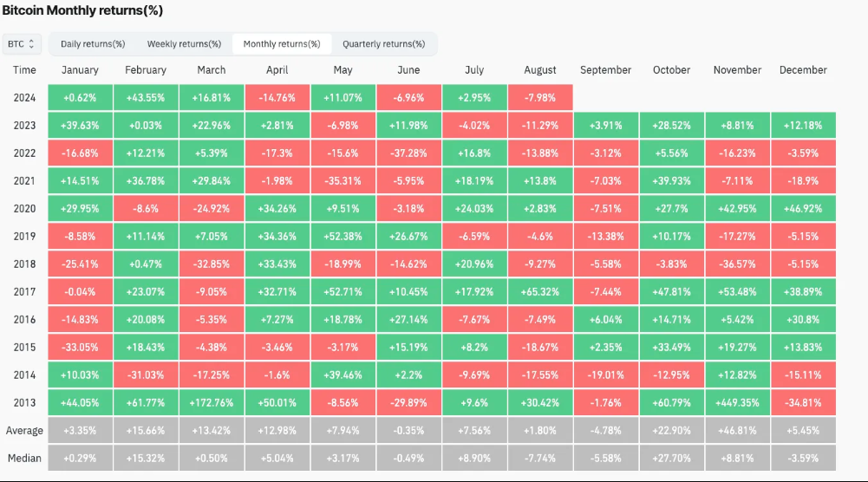Viewport: 868px width, 482px height.
Task: Click the -37.28% June 2022 cell
Action: pyautogui.click(x=408, y=153)
